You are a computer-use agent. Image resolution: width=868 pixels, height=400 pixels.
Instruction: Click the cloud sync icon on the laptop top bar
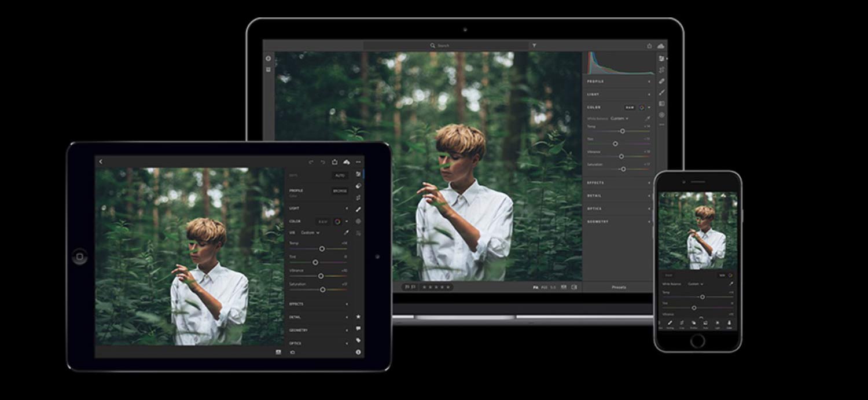[660, 45]
